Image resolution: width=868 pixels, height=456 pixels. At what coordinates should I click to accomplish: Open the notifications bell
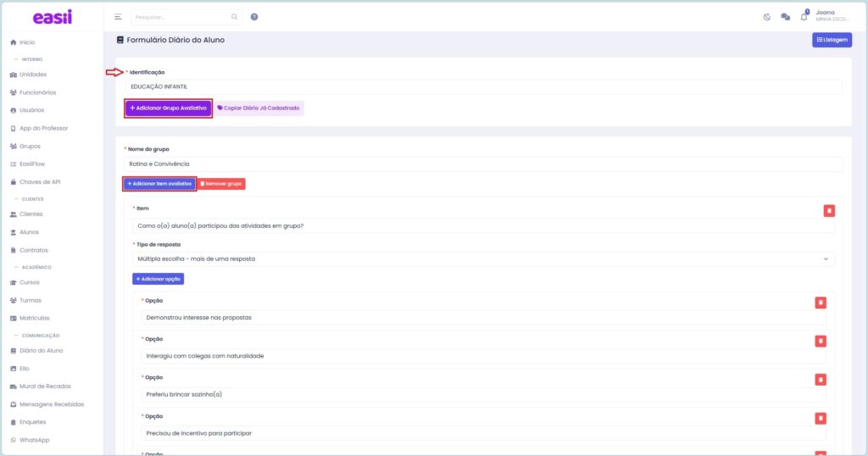(x=804, y=17)
